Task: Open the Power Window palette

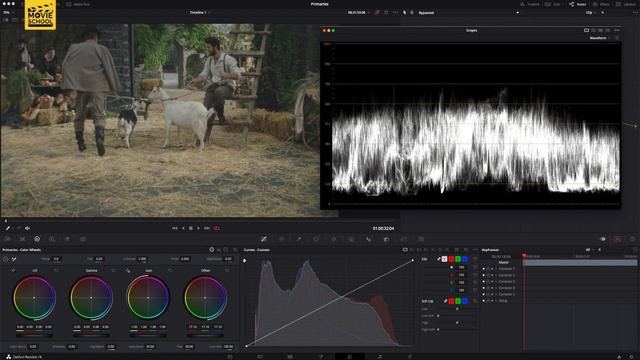Action: (316, 239)
